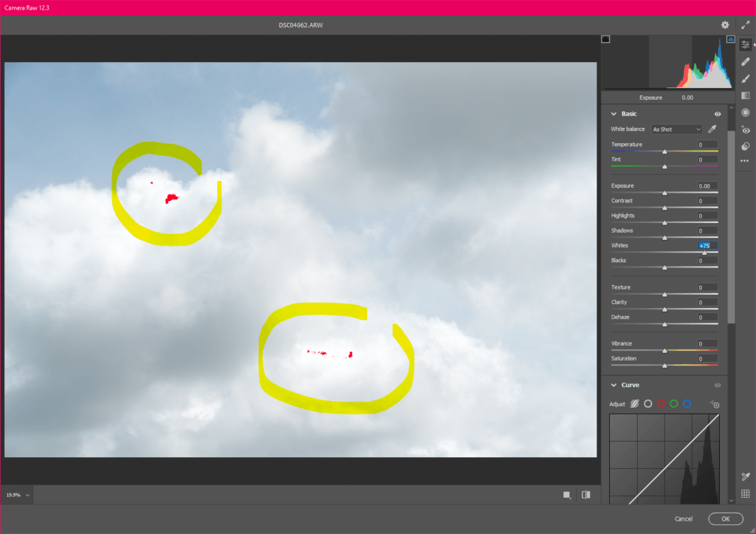Viewport: 756px width, 534px height.
Task: Select the Spot Removal bandage tool
Action: click(746, 62)
